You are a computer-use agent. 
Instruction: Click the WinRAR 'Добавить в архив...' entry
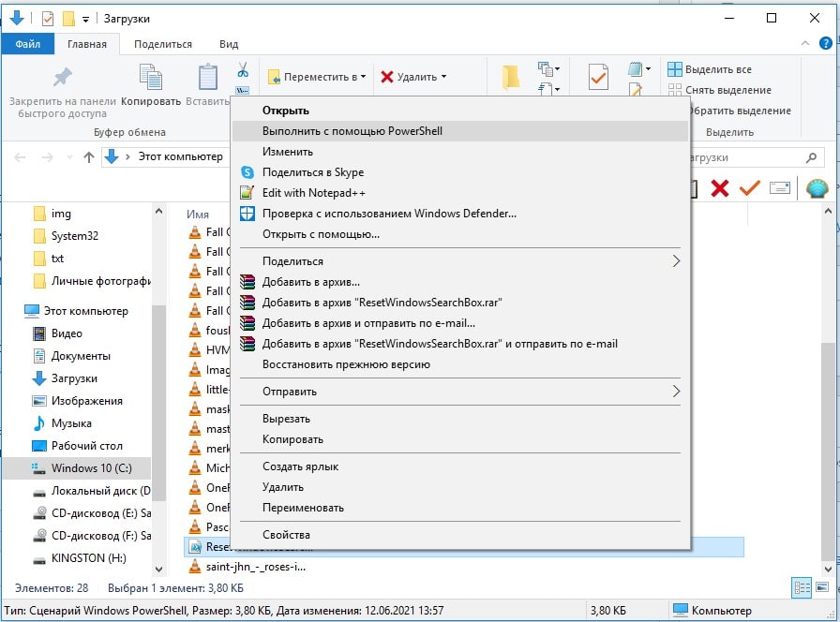pyautogui.click(x=310, y=282)
